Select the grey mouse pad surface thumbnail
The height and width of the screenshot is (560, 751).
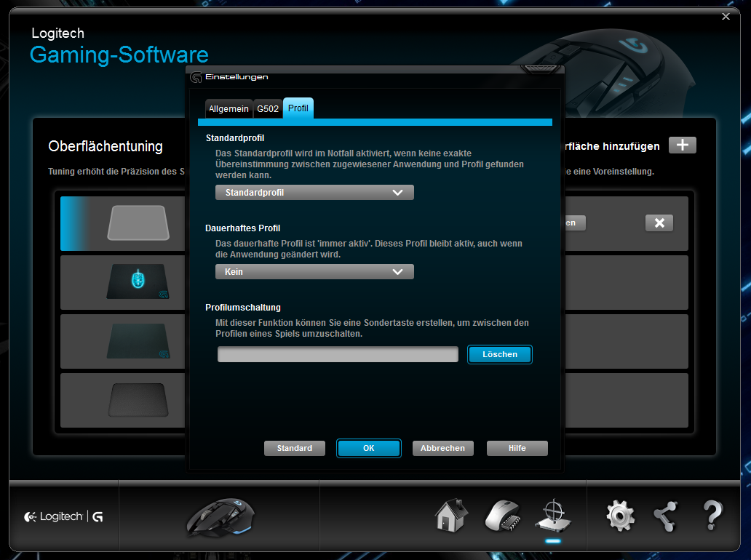138,223
